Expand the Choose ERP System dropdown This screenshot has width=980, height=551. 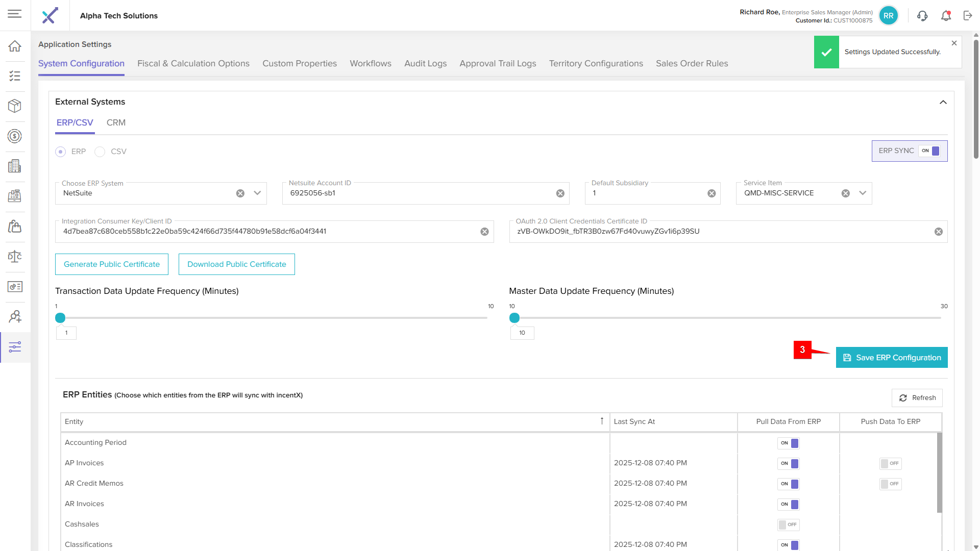point(257,193)
